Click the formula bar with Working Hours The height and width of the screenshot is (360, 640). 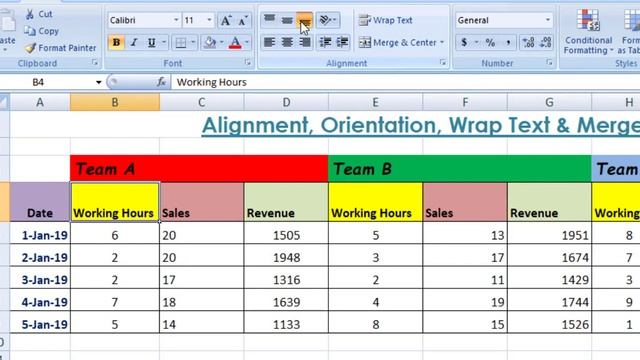pyautogui.click(x=406, y=82)
